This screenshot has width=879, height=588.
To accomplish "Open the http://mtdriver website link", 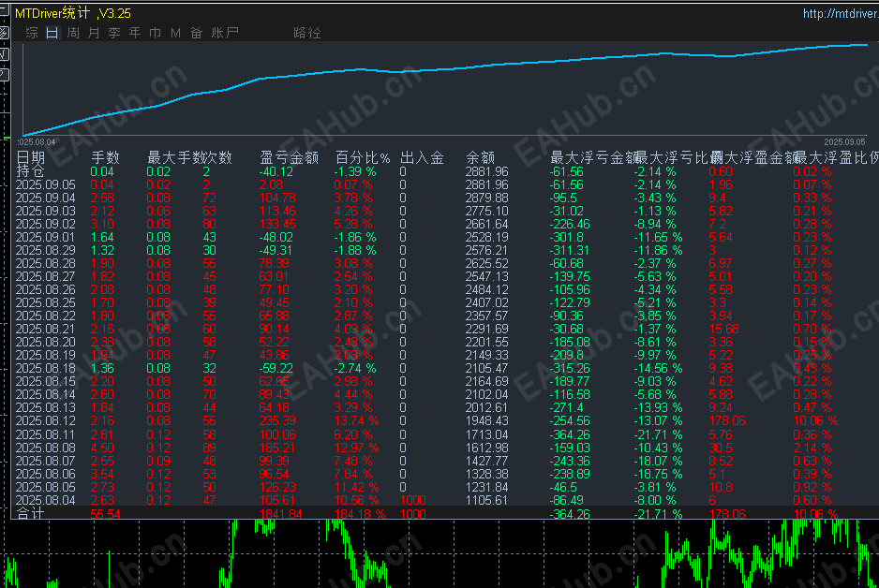I will point(841,13).
